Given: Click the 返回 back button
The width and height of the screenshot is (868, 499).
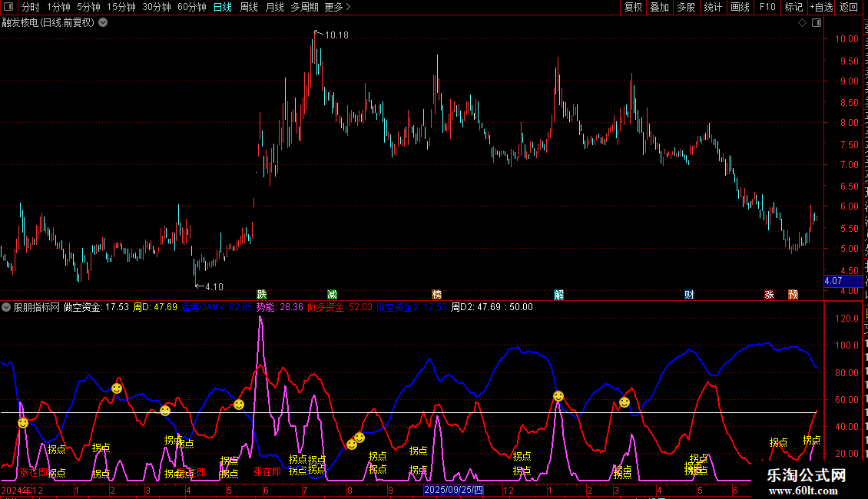Looking at the screenshot, I should pos(849,7).
